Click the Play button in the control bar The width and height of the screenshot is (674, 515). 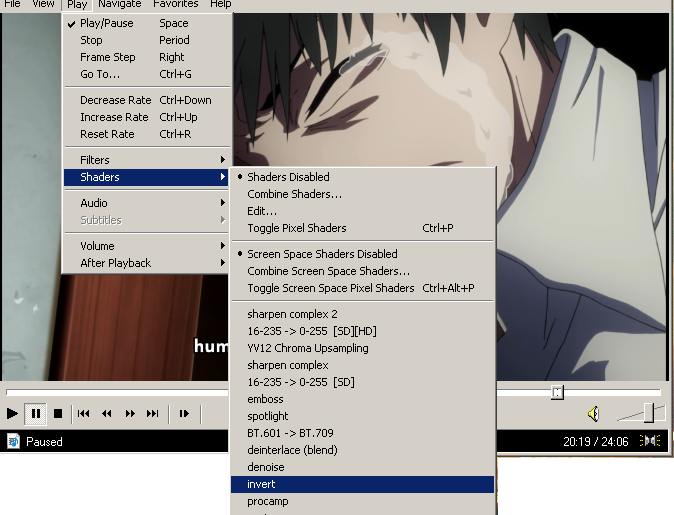pyautogui.click(x=12, y=413)
